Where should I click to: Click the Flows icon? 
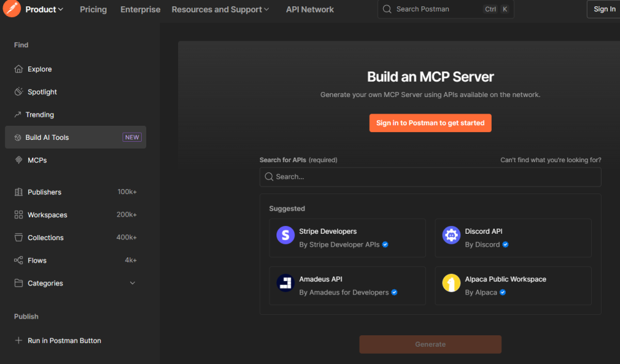pos(19,261)
